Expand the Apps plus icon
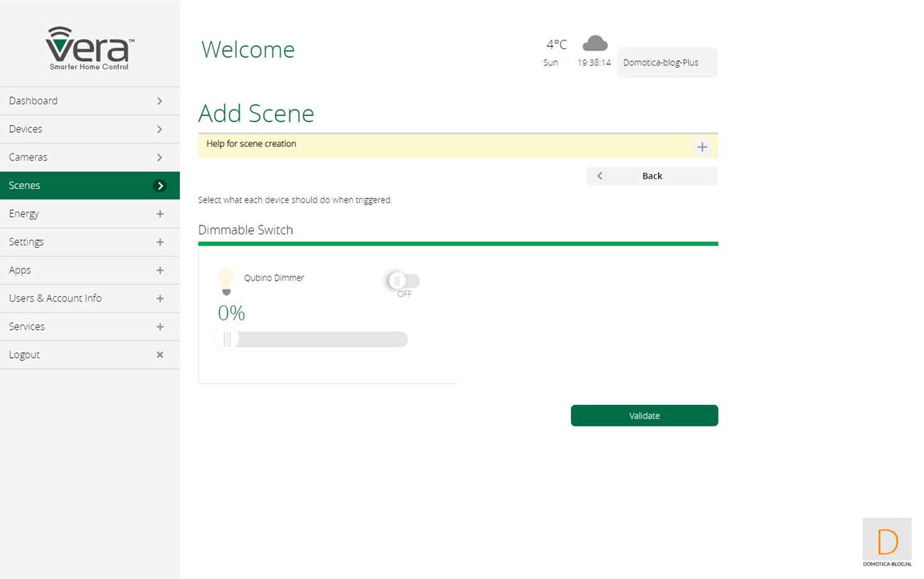924x579 pixels. tap(160, 270)
